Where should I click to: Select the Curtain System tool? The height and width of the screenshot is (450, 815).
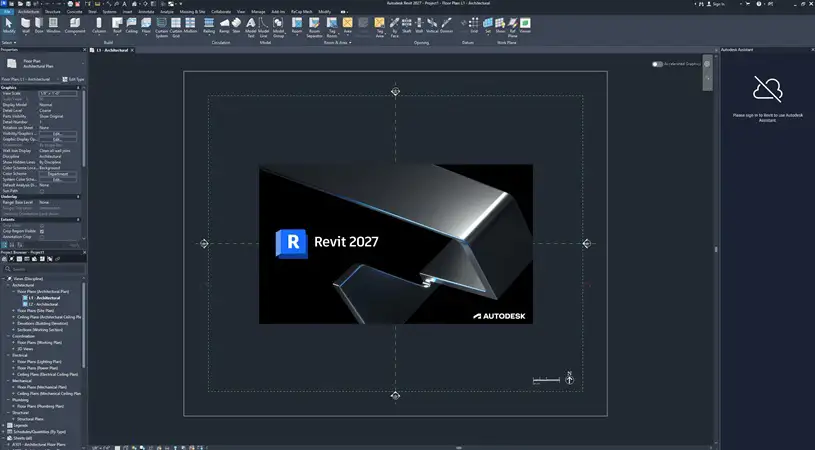(x=162, y=28)
